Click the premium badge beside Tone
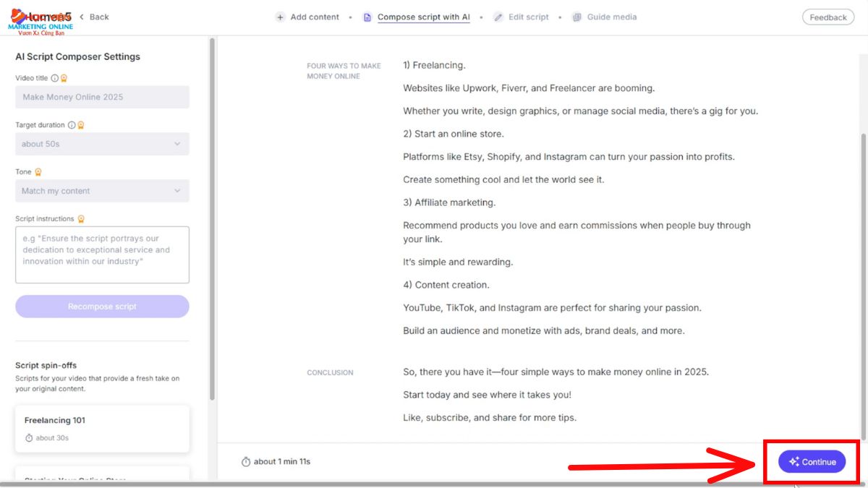Viewport: 868px width, 488px height. [38, 172]
